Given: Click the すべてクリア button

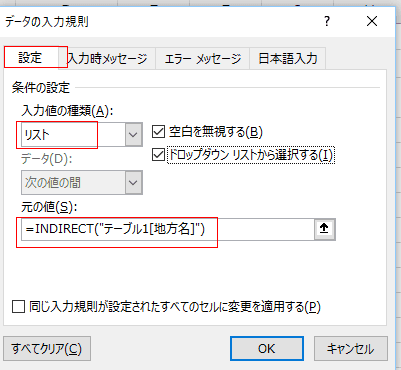Looking at the screenshot, I should pyautogui.click(x=47, y=349).
